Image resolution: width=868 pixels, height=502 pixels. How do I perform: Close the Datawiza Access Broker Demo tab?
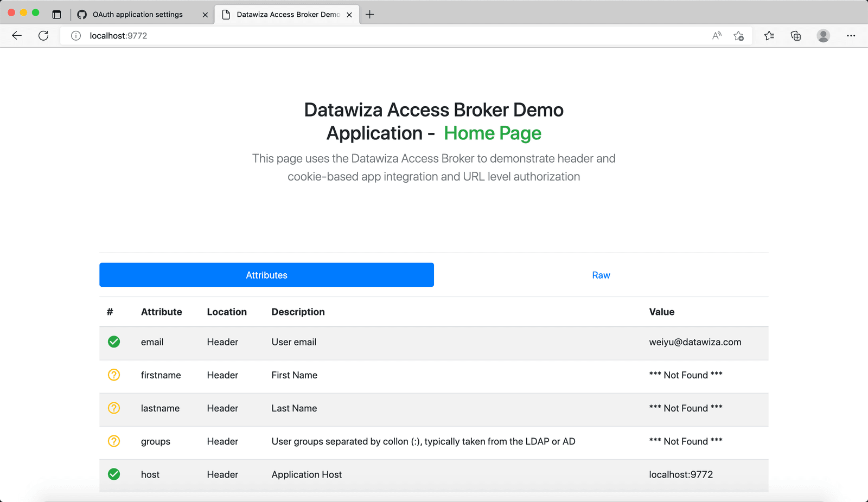[349, 15]
